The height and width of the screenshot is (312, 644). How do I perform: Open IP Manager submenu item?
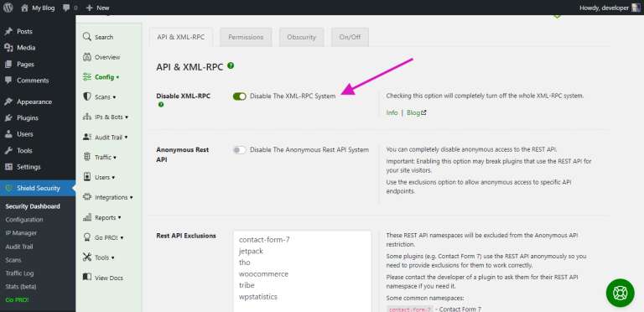(21, 233)
